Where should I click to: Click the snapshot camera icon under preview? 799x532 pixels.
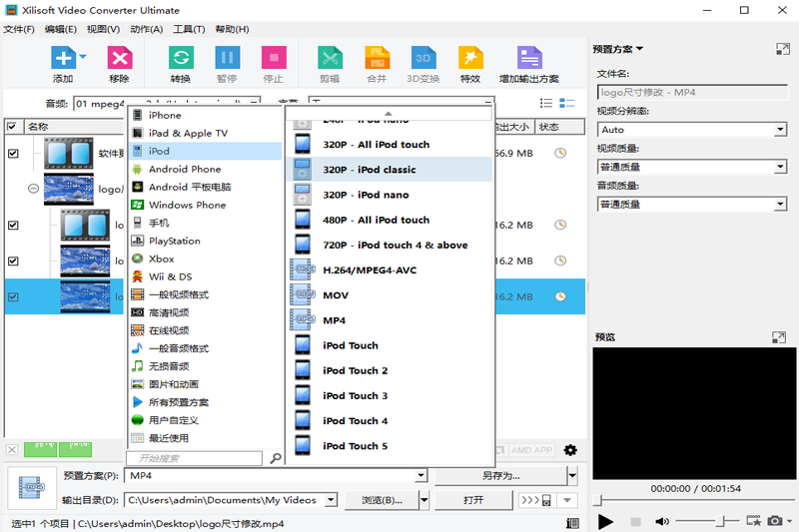coord(773,521)
